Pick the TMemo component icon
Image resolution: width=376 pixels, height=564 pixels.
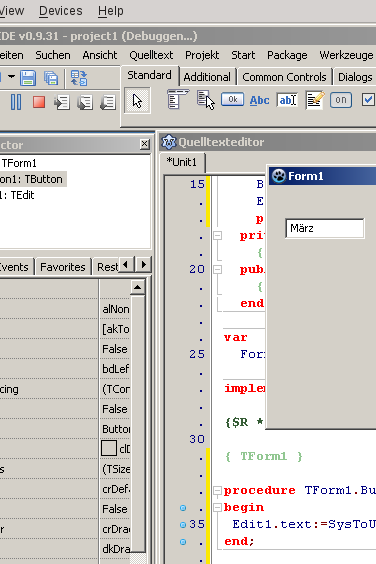pos(315,100)
